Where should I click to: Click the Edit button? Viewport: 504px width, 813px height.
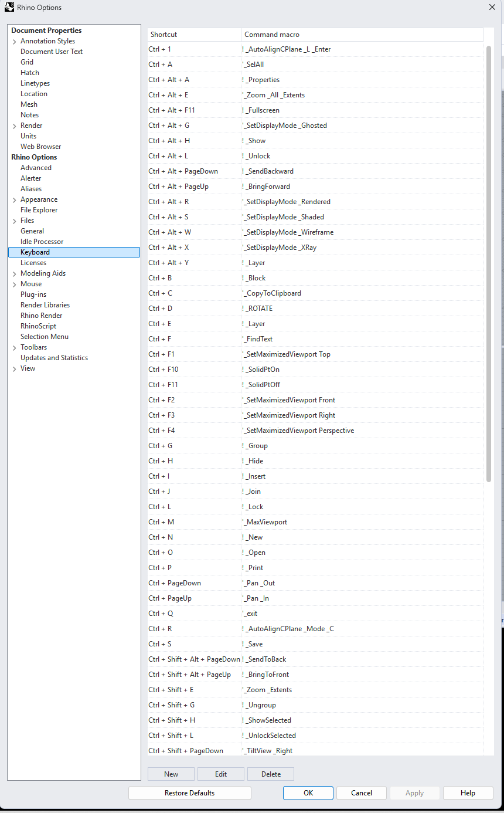220,774
